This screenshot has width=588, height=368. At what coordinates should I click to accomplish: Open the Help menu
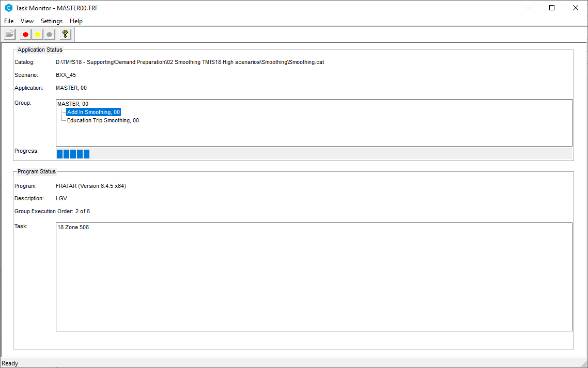[x=76, y=21]
